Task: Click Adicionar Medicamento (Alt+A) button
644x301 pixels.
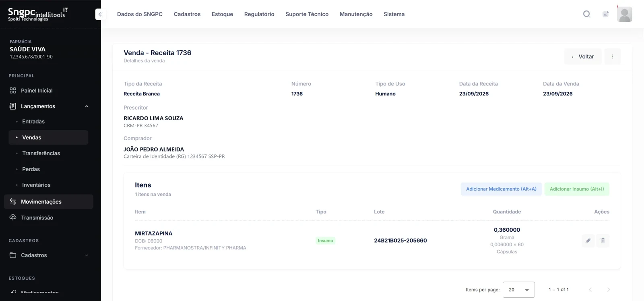Action: click(x=501, y=189)
